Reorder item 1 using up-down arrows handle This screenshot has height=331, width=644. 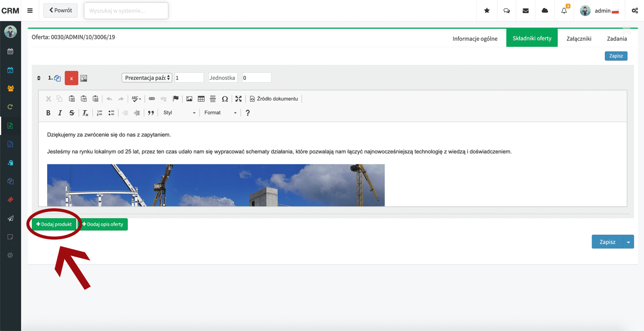39,78
